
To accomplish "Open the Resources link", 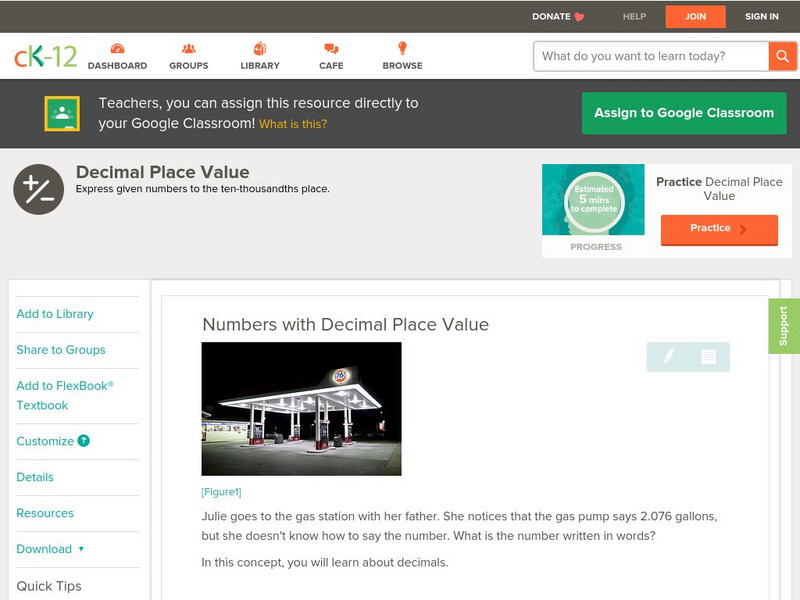I will tap(45, 513).
